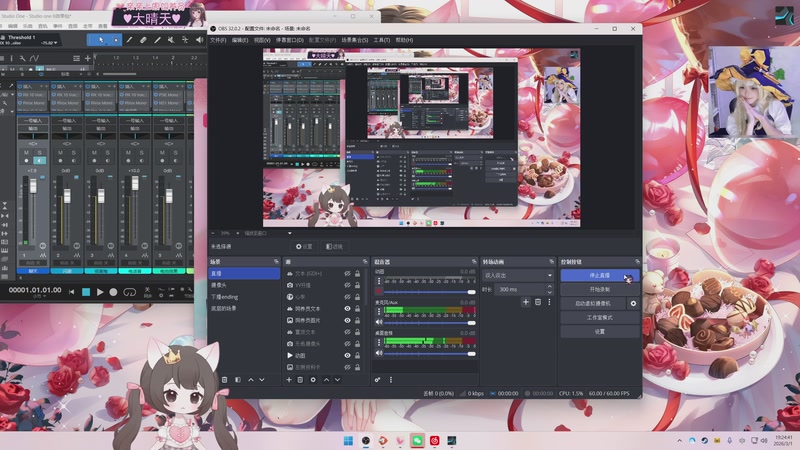Click the 停止直播 button

tap(599, 275)
